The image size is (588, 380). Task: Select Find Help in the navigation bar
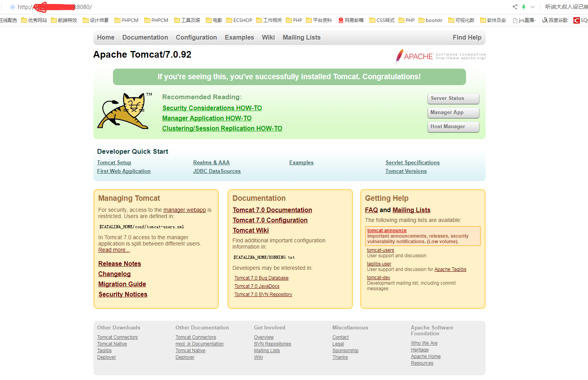(x=467, y=38)
